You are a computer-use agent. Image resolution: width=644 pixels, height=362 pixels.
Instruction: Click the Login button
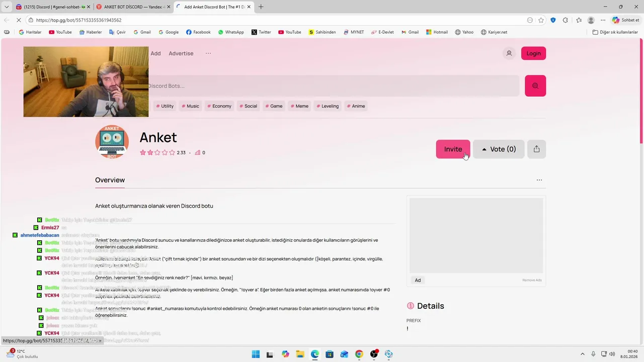tap(533, 53)
